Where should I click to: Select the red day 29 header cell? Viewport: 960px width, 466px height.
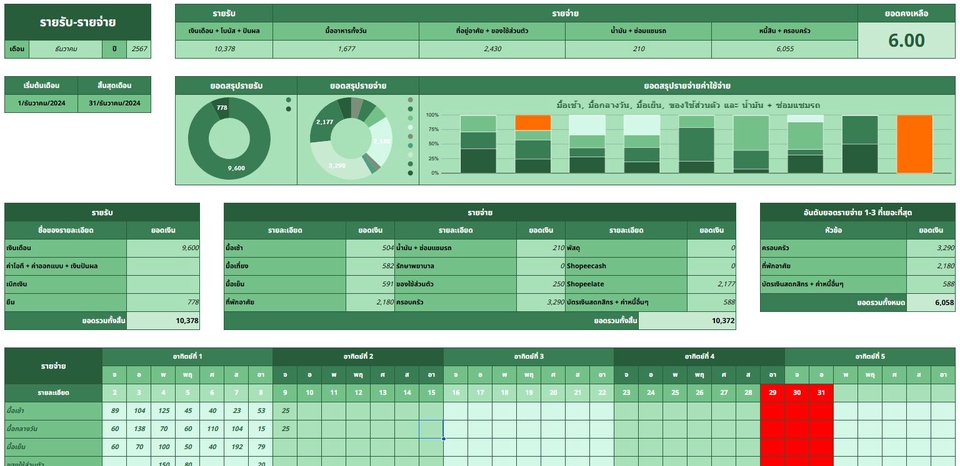772,392
